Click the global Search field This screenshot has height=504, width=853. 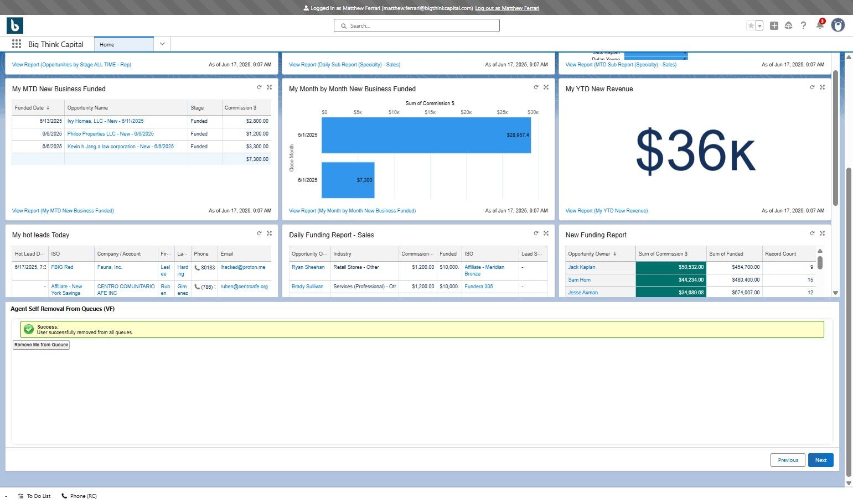(416, 25)
